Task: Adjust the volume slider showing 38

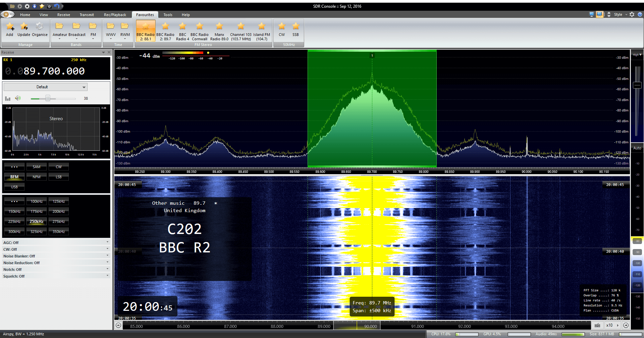Action: coord(48,98)
